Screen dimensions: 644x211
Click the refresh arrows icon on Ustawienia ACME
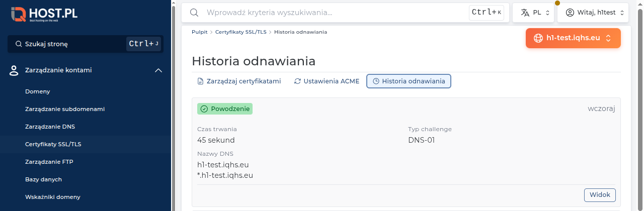click(297, 81)
